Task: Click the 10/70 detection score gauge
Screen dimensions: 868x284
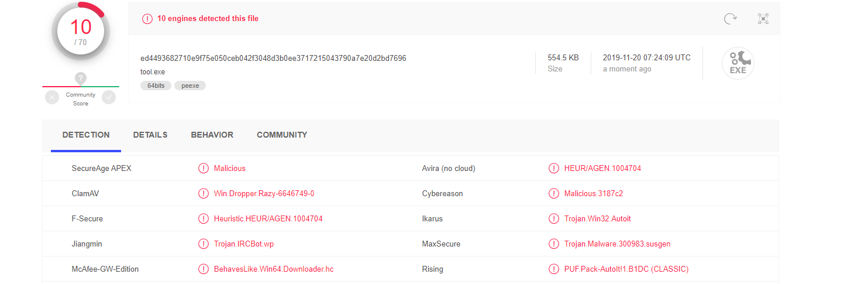Action: 81,31
